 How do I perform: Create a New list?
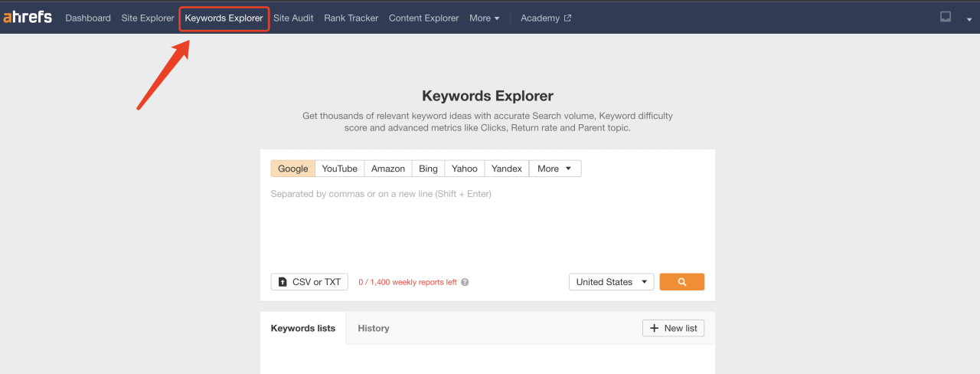coord(673,328)
